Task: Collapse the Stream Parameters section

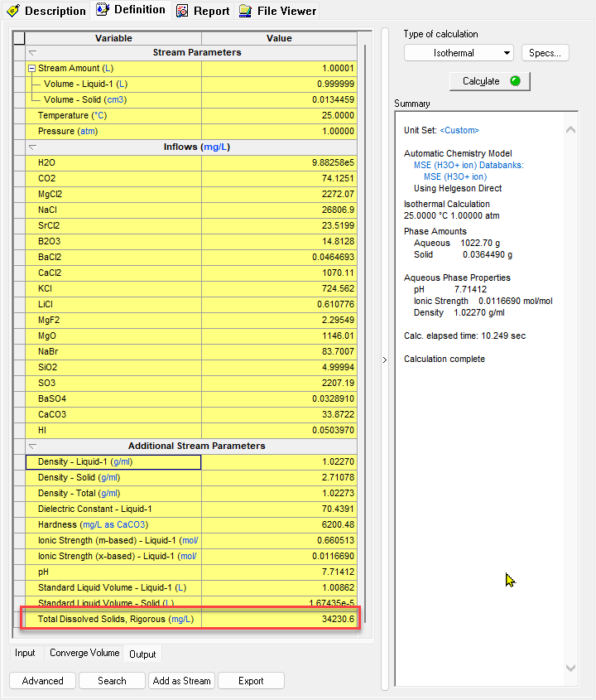Action: [x=32, y=53]
